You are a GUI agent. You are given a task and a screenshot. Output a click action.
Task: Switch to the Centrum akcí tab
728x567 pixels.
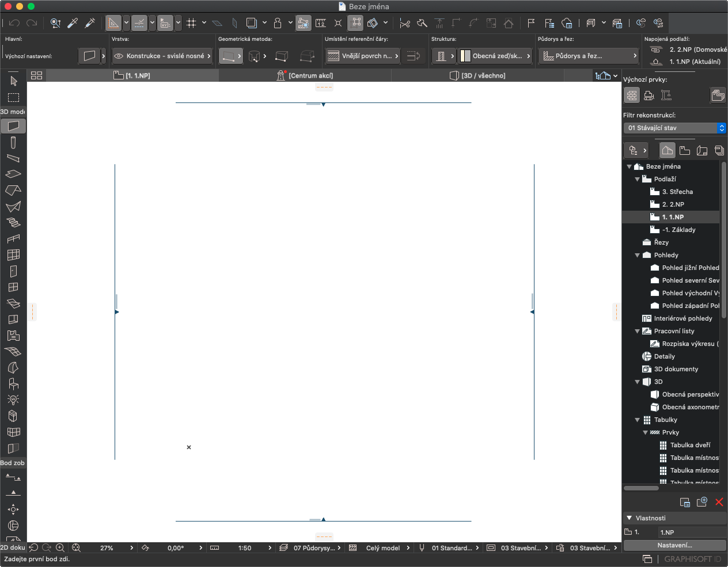click(x=305, y=75)
